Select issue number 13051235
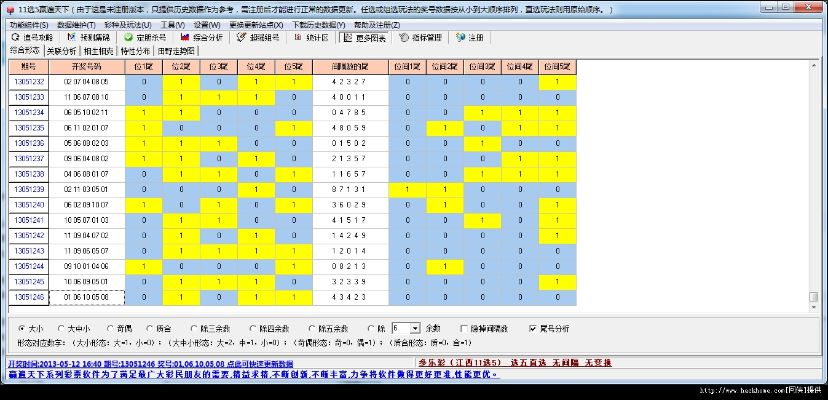 pos(29,128)
